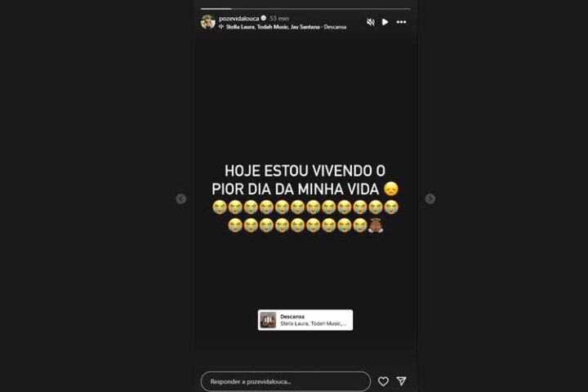Share the story using paper plane icon

pos(401,381)
